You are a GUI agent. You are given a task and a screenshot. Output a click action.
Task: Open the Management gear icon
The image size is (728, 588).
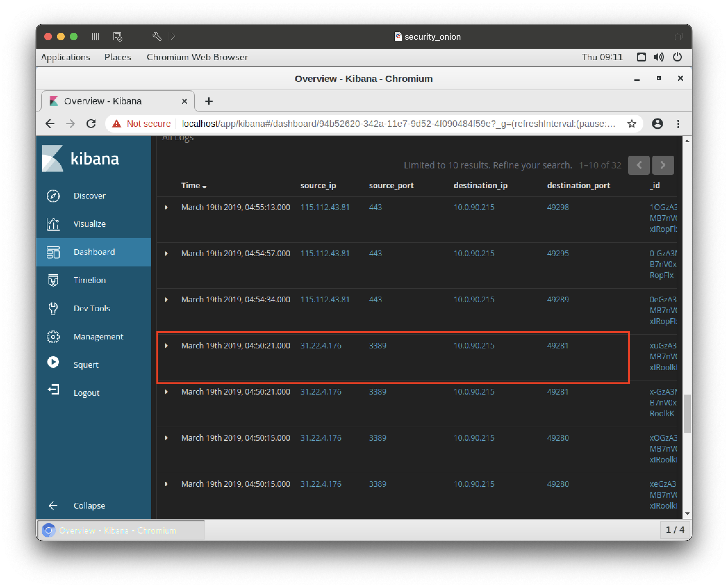tap(53, 336)
